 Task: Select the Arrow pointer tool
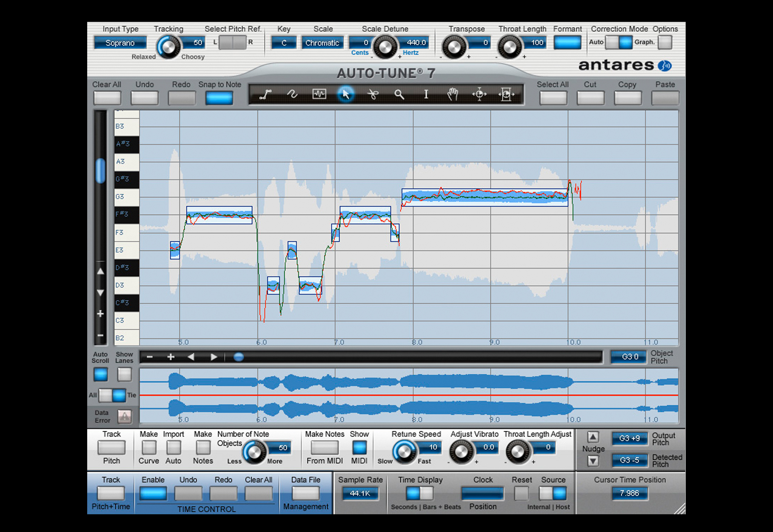coord(346,94)
